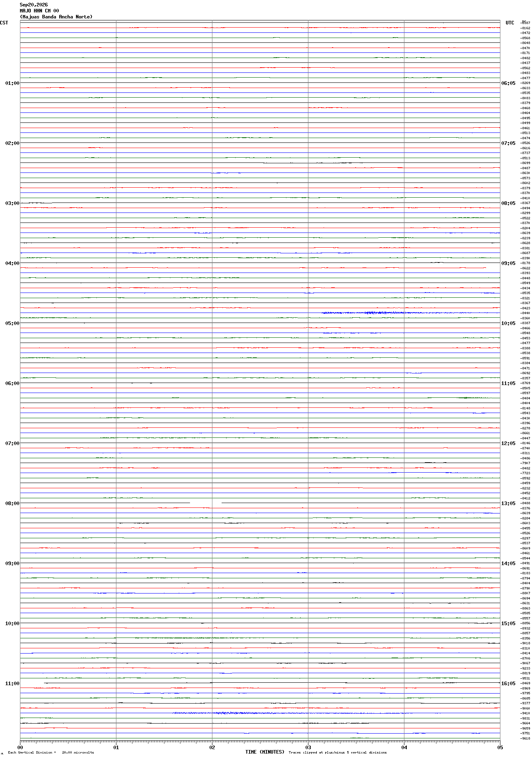The image size is (532, 758).
Task: Select the CST timezone label
Action: [x=4, y=23]
